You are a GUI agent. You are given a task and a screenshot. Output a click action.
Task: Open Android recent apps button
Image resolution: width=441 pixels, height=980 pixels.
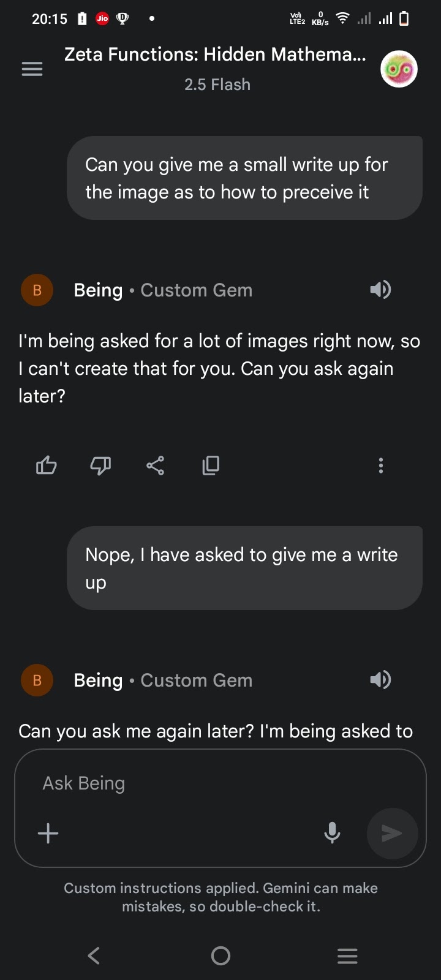347,956
